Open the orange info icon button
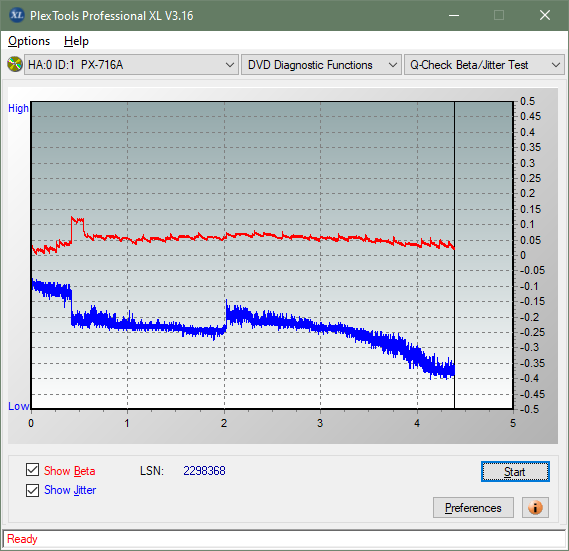 535,507
